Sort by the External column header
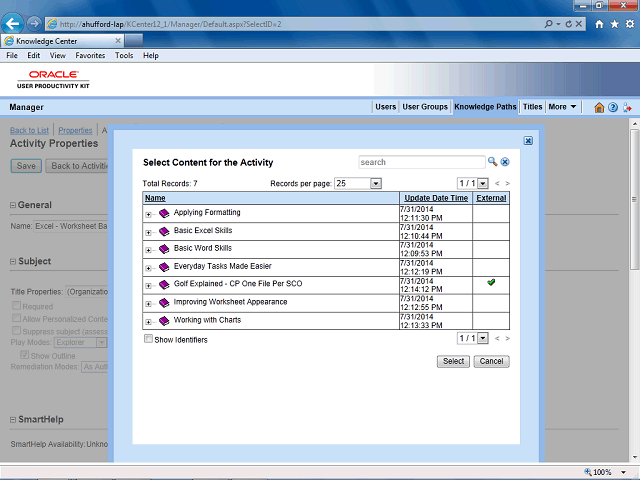640x480 pixels. (491, 198)
